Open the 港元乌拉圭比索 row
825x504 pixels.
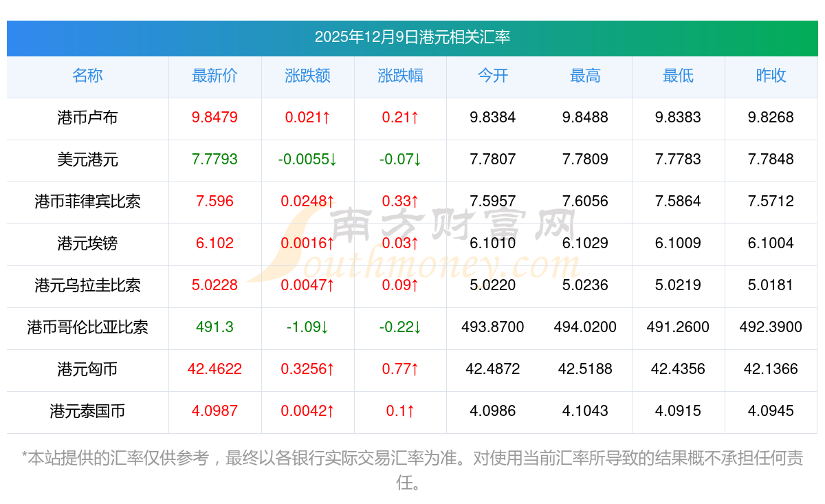tap(87, 285)
